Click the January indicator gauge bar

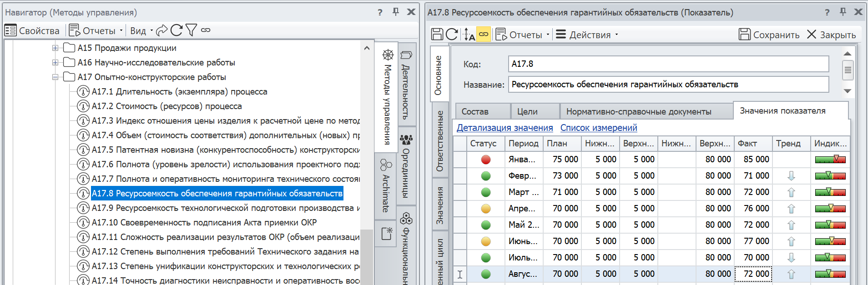[x=830, y=160]
